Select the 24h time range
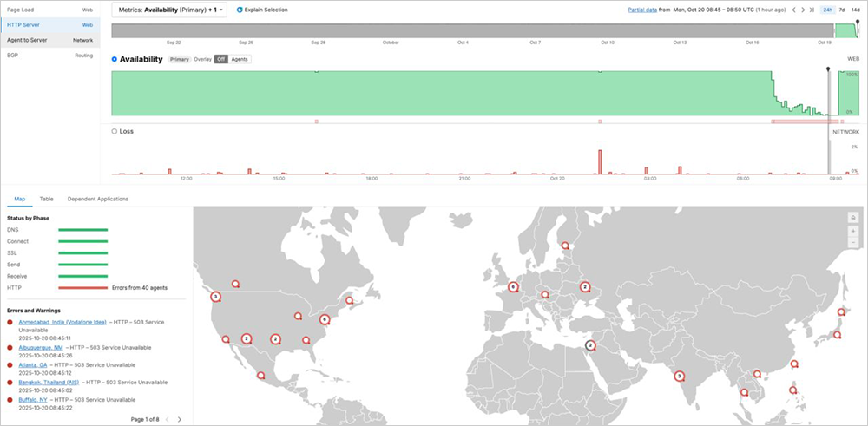 tap(827, 10)
